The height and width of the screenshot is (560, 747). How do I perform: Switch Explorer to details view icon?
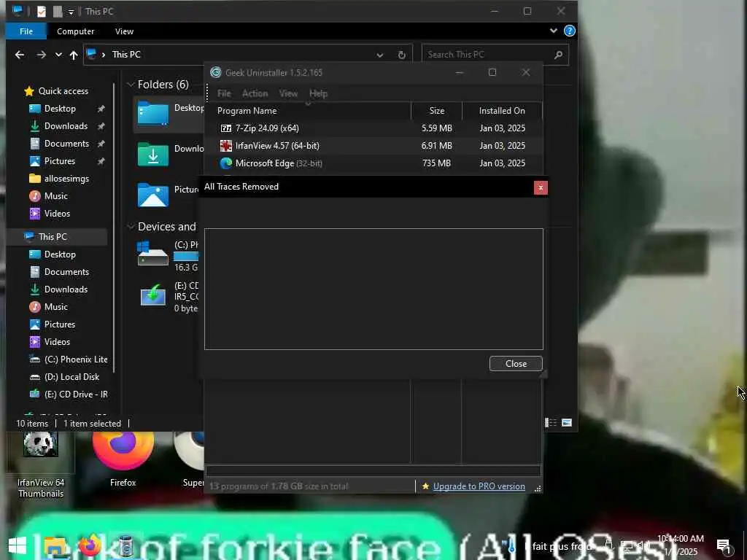click(x=551, y=423)
